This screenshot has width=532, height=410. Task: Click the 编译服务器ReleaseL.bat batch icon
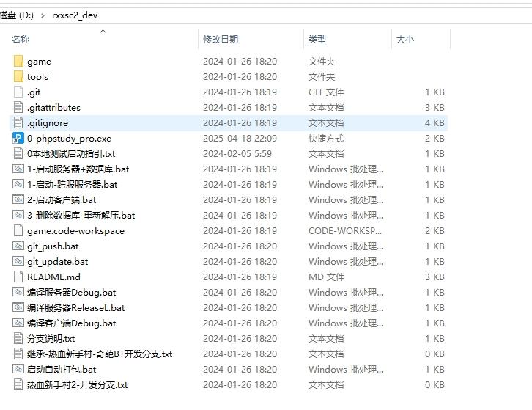18,307
